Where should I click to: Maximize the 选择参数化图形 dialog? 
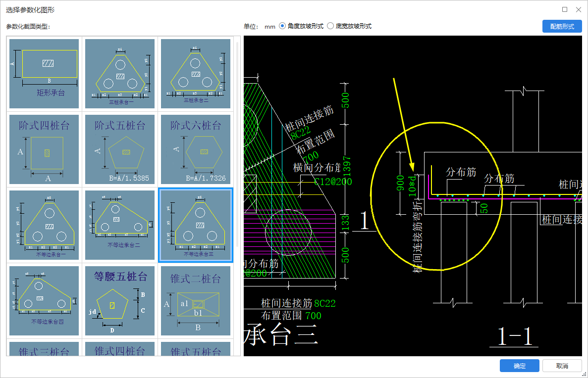[564, 9]
